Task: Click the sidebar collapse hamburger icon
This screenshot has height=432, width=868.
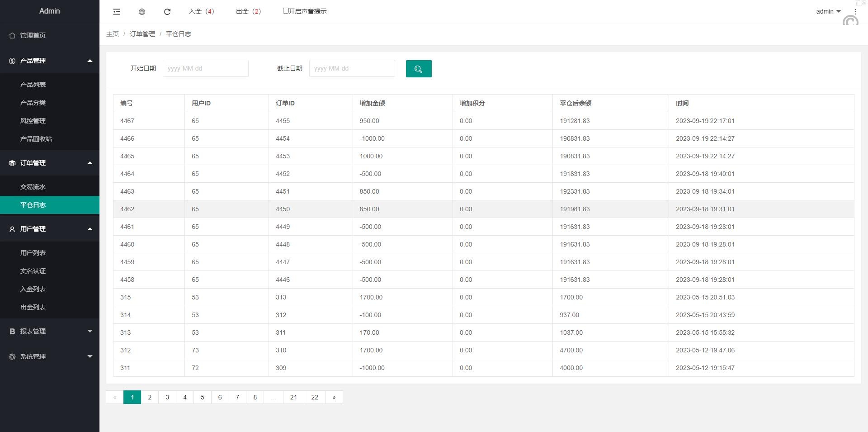Action: 117,12
